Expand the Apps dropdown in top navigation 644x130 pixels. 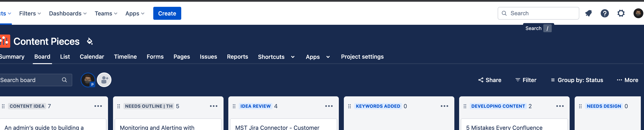click(x=135, y=13)
